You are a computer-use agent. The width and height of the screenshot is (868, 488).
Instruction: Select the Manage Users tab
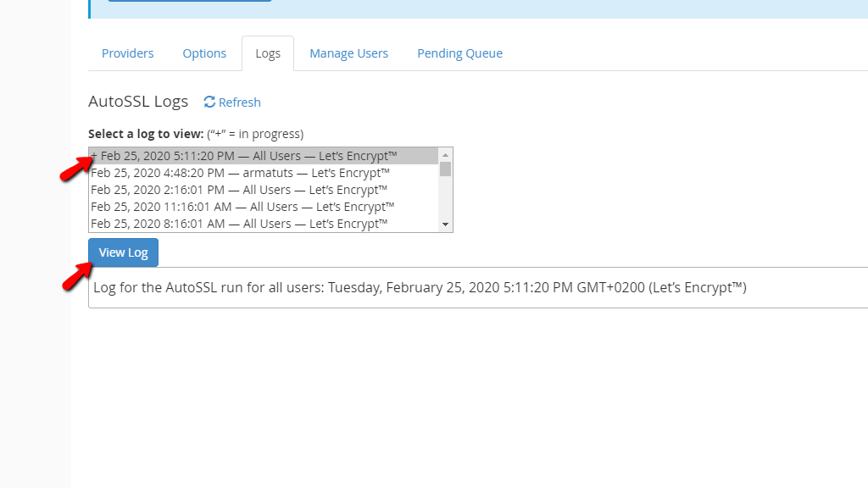(x=348, y=53)
